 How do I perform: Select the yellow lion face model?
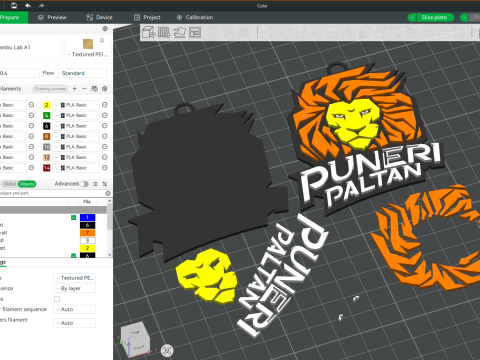tap(207, 276)
